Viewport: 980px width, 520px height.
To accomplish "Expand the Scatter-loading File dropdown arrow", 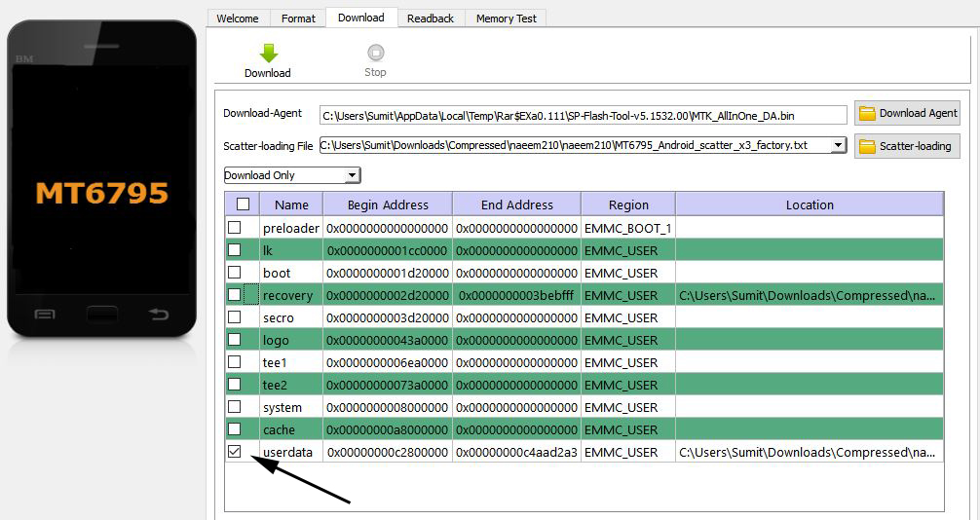I will 837,146.
